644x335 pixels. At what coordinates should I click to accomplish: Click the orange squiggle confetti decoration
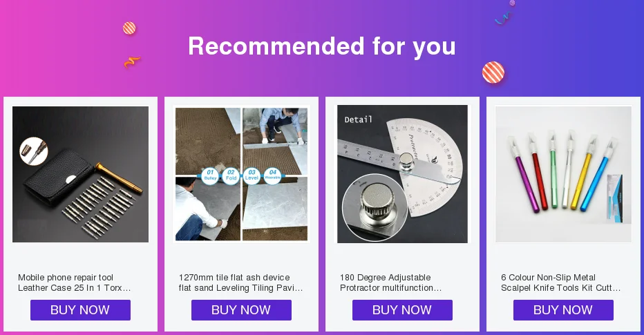[x=132, y=62]
